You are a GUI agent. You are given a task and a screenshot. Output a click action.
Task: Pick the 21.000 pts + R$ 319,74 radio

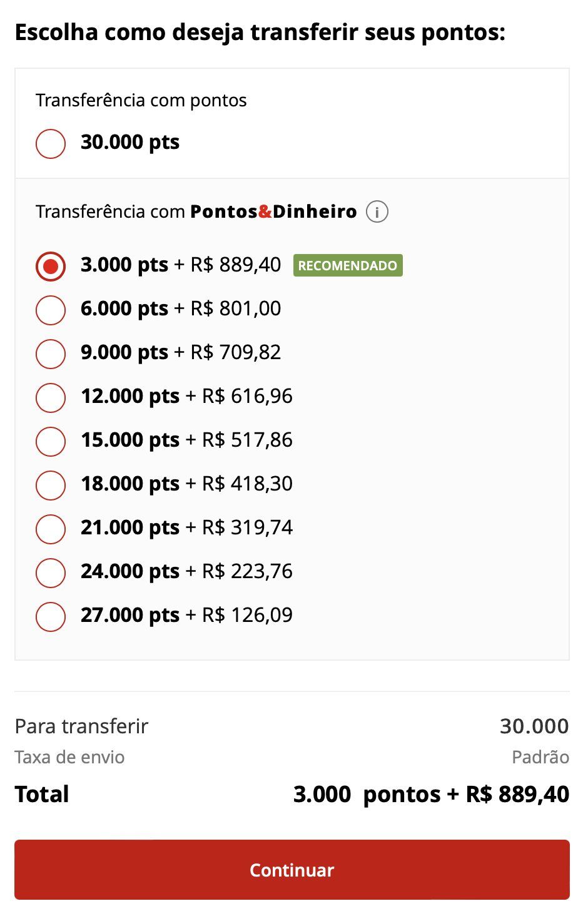(x=51, y=529)
